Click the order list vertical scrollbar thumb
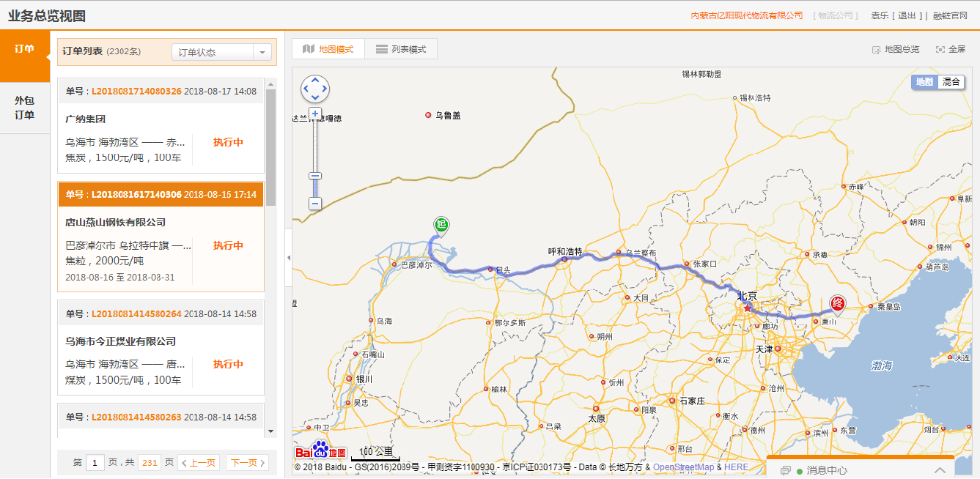The image size is (980, 479). click(x=270, y=147)
